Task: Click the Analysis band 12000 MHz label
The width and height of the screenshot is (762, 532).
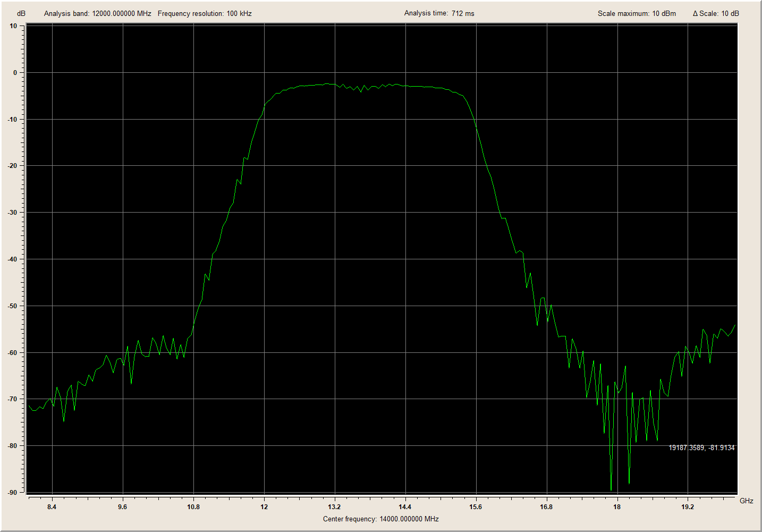Action: tap(97, 13)
